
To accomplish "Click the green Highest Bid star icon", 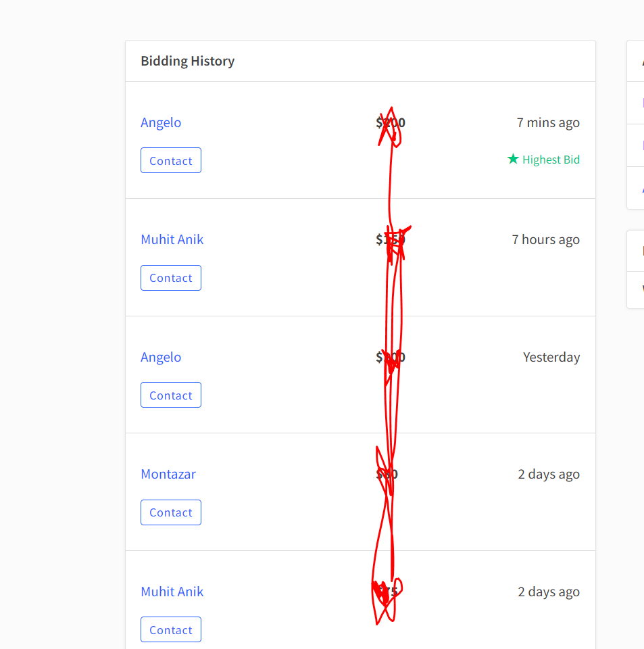I will coord(513,158).
